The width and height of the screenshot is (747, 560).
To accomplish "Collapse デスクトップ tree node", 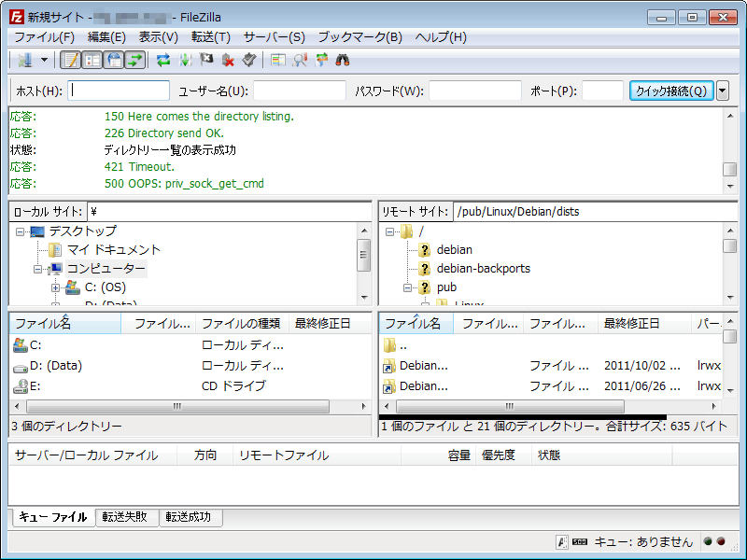I will coord(20,231).
